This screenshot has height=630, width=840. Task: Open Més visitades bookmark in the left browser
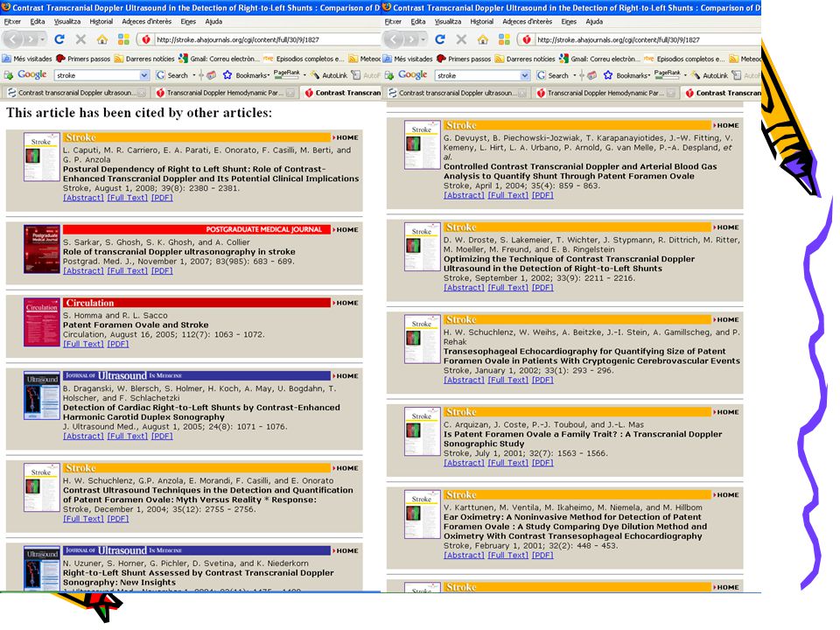tap(27, 59)
